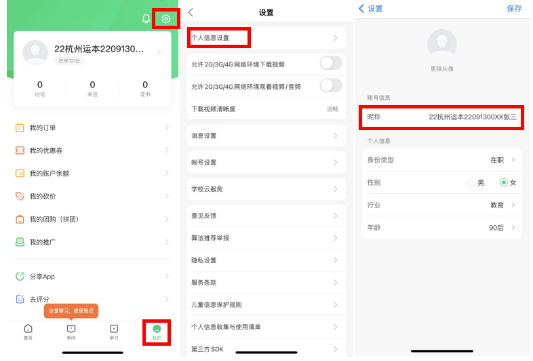Screen dimensions: 533x361
Task: Expand the 我的订单 row chevron
Action: pos(167,127)
